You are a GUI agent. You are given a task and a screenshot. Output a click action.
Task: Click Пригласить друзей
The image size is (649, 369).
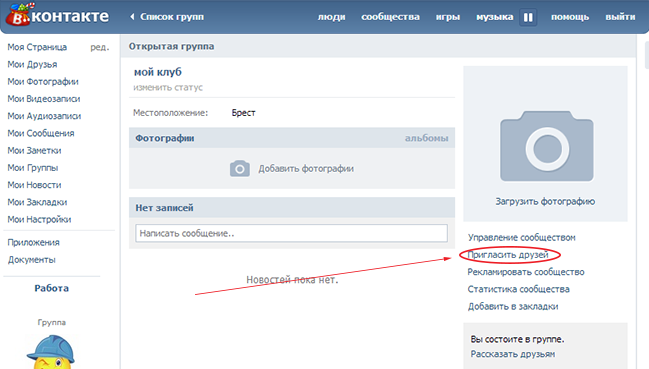[x=508, y=255]
